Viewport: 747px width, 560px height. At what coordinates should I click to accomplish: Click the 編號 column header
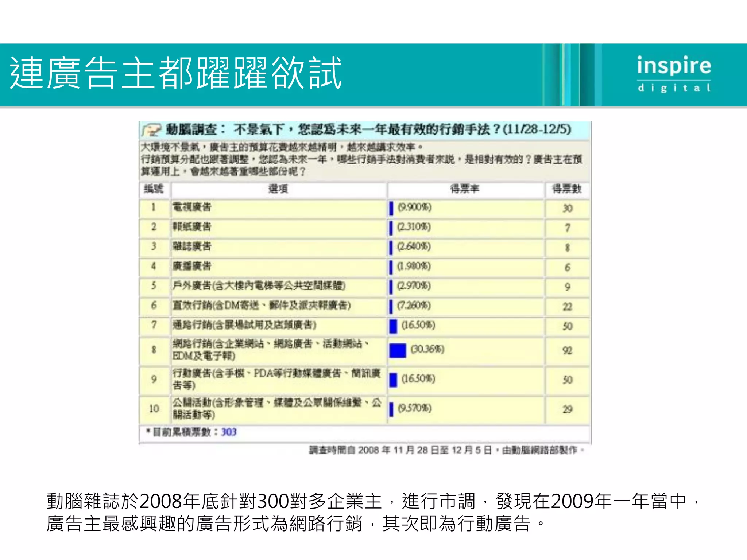[x=154, y=189]
